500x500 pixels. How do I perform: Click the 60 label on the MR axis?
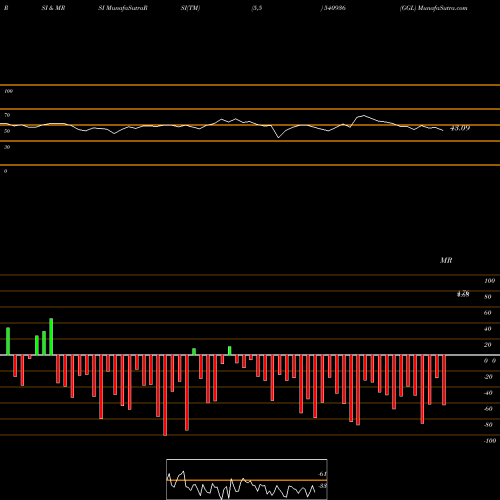tap(488, 313)
